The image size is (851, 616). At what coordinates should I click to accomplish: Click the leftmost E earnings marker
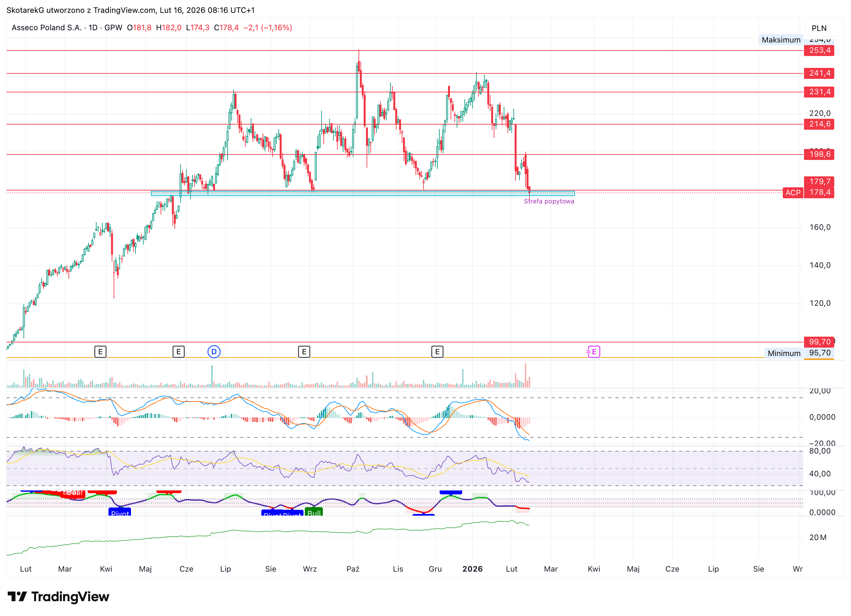tap(100, 351)
